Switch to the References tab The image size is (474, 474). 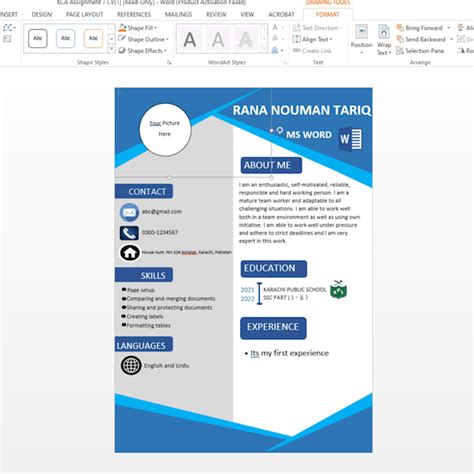tap(134, 15)
